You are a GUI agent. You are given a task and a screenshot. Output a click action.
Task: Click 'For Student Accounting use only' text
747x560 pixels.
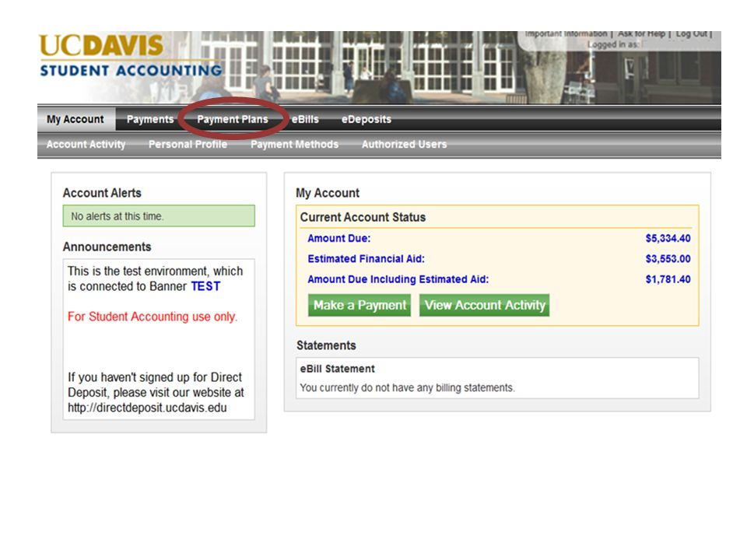point(153,317)
